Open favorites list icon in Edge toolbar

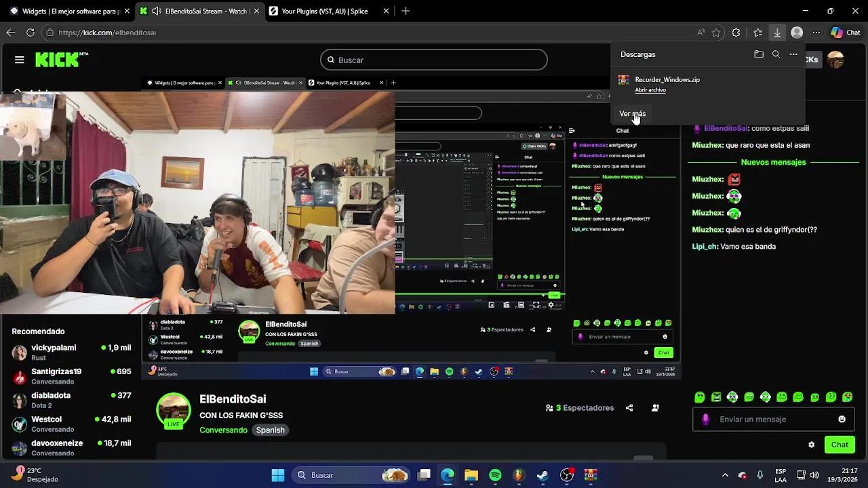(x=758, y=33)
